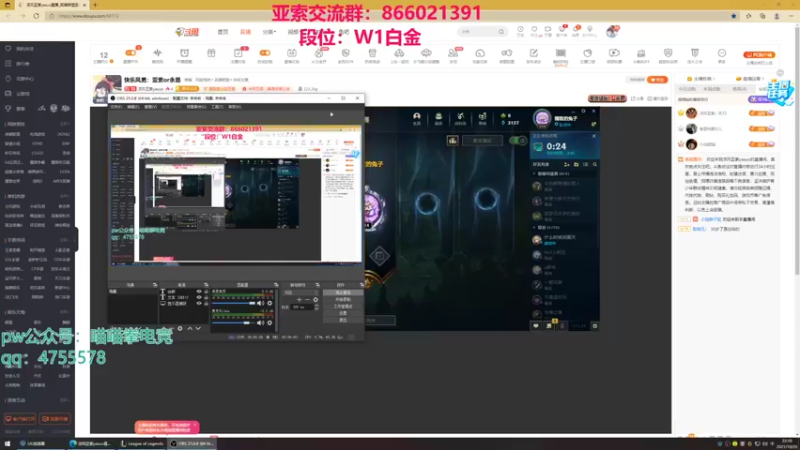This screenshot has width=800, height=450.
Task: Open transition properties gear in OBS
Action: tap(315, 299)
